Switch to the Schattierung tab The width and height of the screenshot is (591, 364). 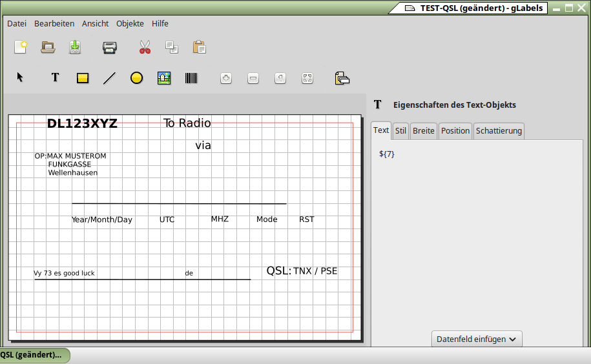(498, 130)
